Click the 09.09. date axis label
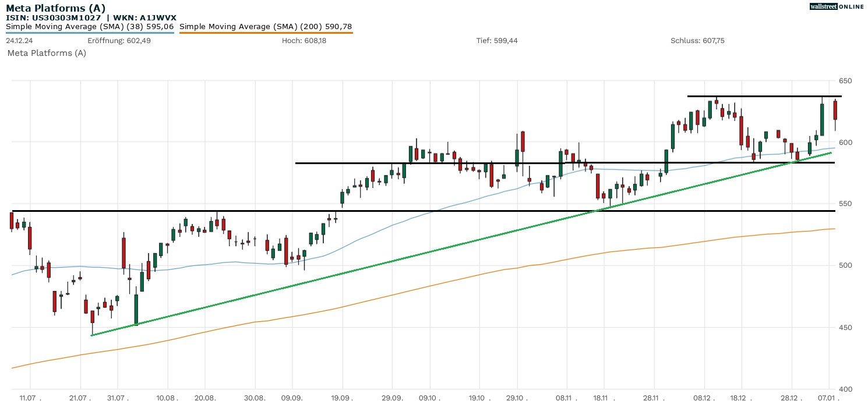Image resolution: width=868 pixels, height=401 pixels. (x=292, y=398)
